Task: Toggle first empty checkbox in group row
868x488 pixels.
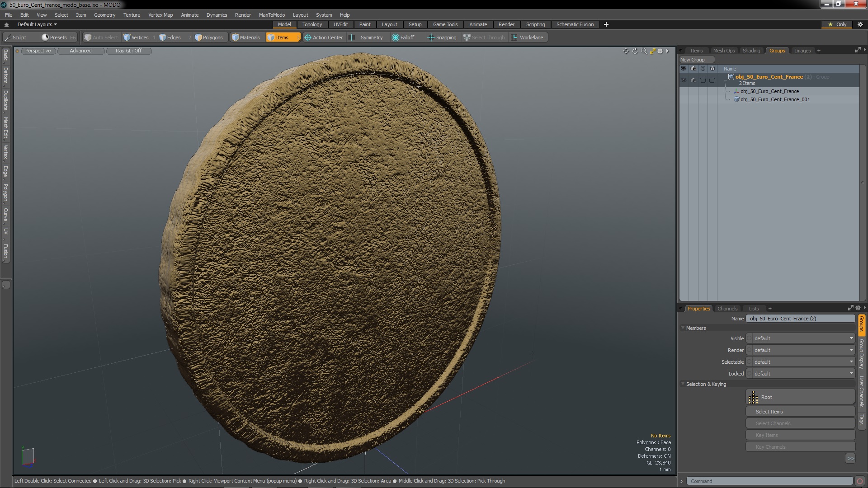Action: pyautogui.click(x=703, y=80)
